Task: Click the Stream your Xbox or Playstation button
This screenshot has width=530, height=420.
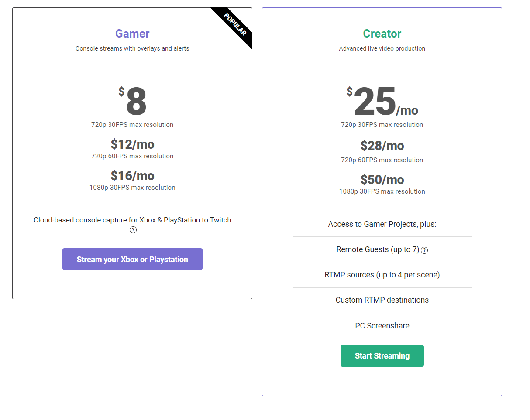Action: (x=132, y=259)
